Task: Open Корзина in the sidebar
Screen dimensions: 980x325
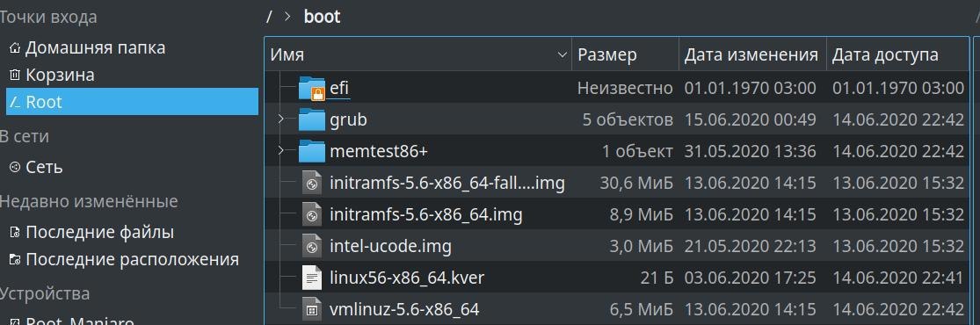Action: click(x=53, y=75)
